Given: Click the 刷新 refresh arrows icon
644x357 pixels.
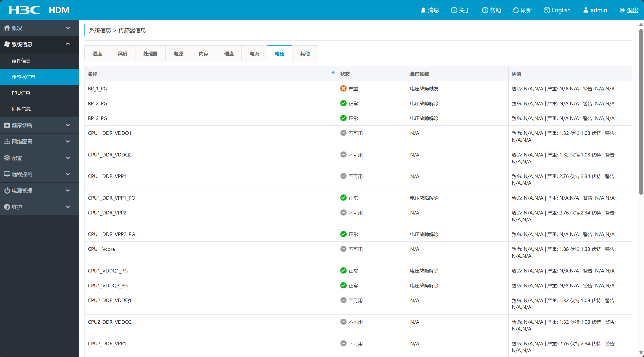Looking at the screenshot, I should (x=516, y=10).
